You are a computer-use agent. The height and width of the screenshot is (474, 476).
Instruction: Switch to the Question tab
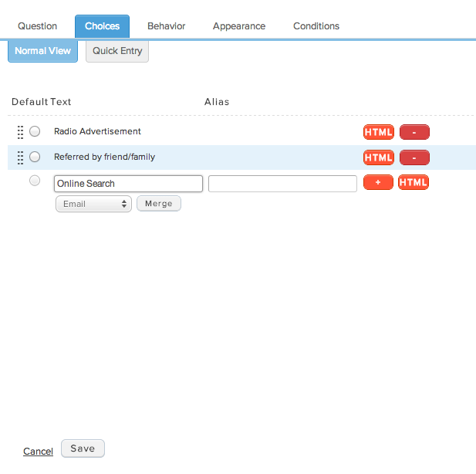pos(37,26)
